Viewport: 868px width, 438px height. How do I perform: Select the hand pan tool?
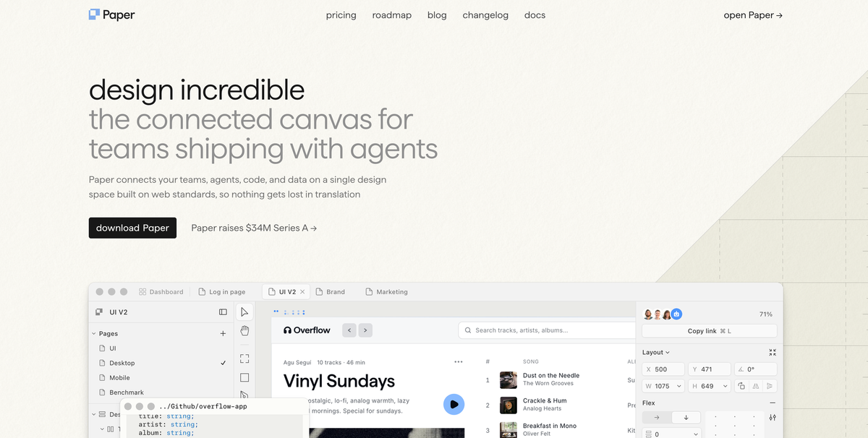pyautogui.click(x=244, y=331)
